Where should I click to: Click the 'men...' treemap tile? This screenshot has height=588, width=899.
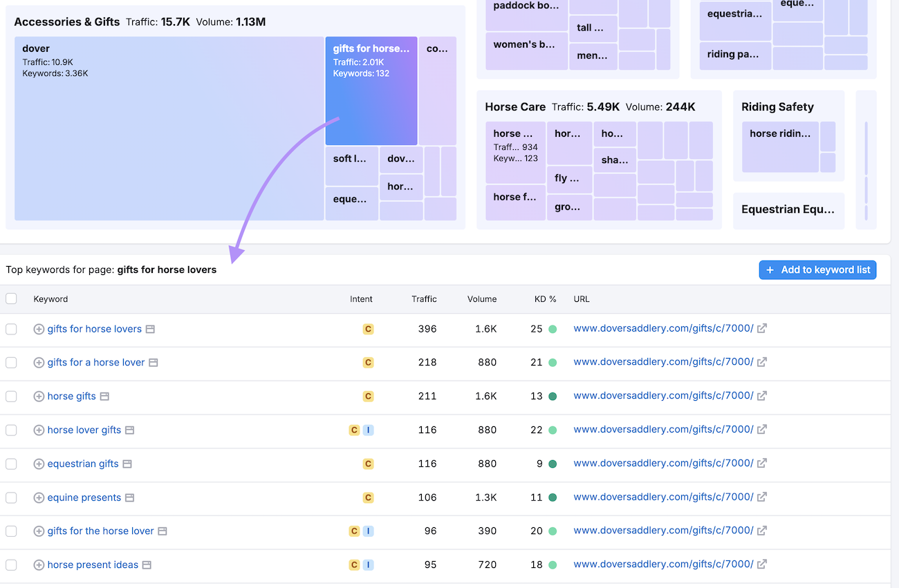[593, 57]
